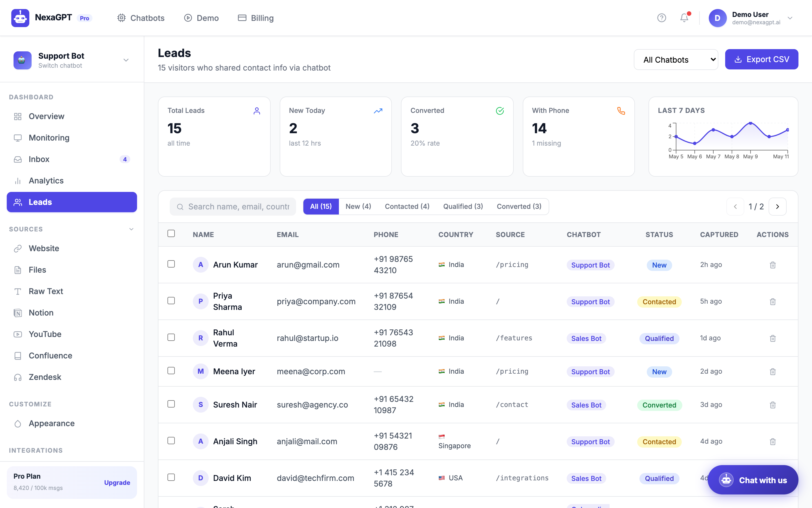Open the Website source
Viewport: 812px width, 508px height.
coord(72,248)
